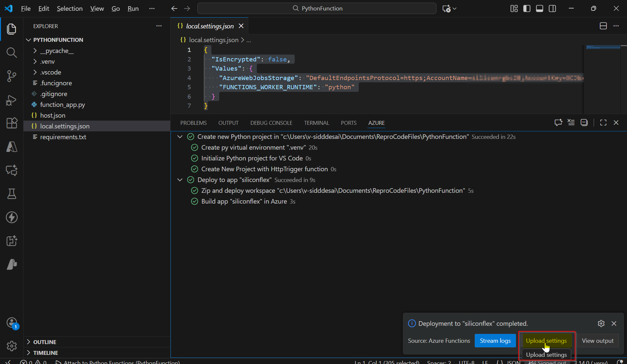
Task: Open the lightning bolt activity bar view
Action: [11, 217]
